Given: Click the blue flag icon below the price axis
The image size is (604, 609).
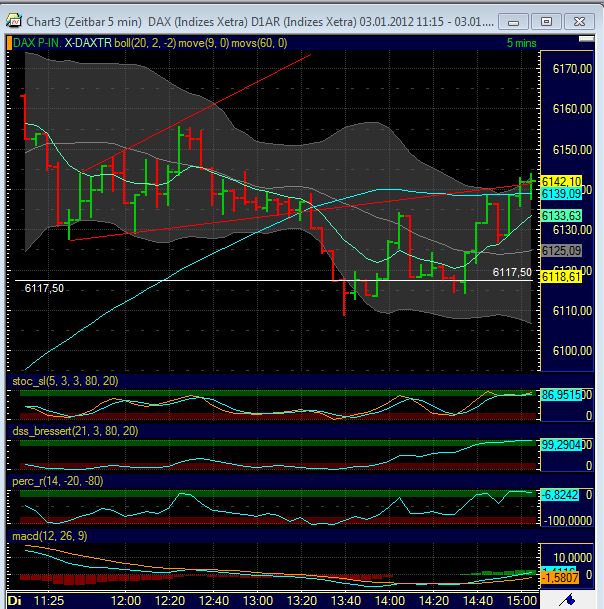Looking at the screenshot, I should (x=568, y=600).
